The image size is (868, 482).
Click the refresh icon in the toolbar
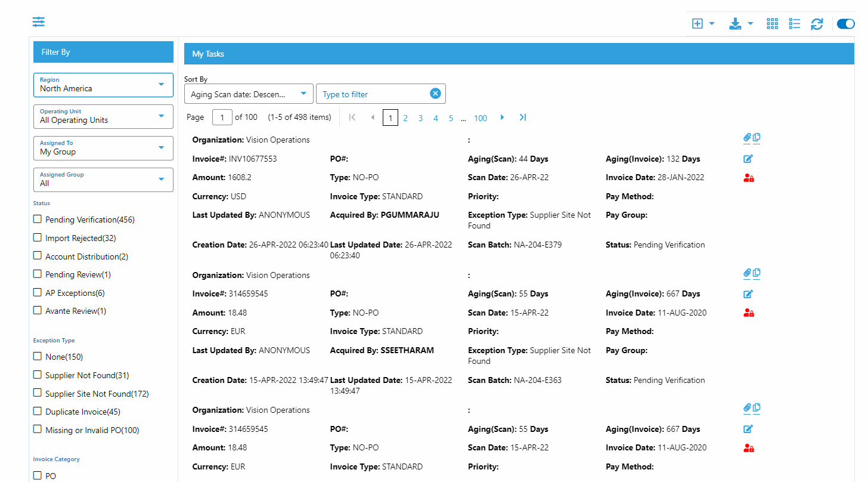point(817,24)
